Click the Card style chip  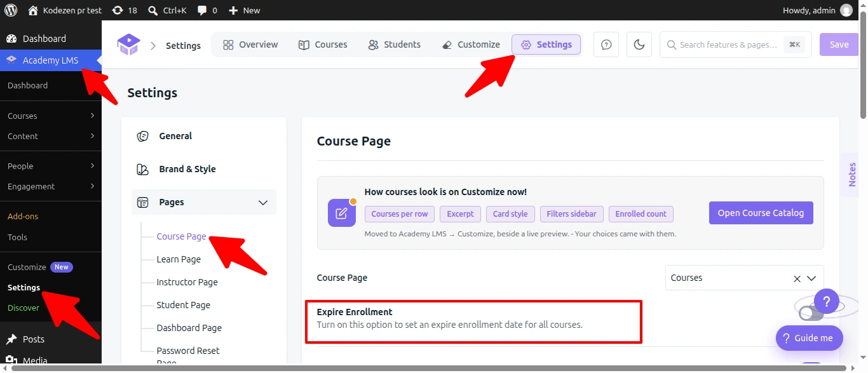click(x=510, y=214)
